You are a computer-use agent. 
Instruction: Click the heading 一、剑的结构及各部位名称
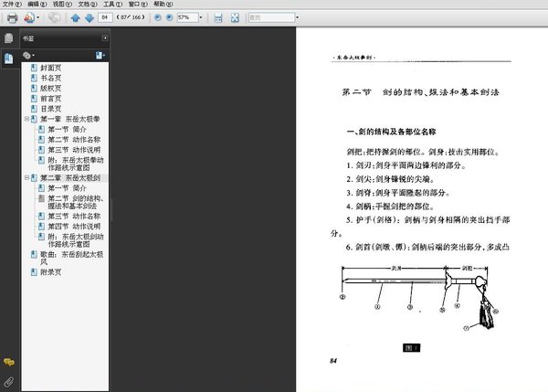pos(392,132)
